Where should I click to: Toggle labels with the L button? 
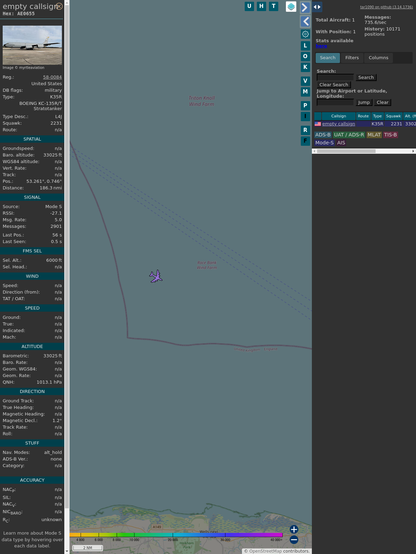pos(305,46)
